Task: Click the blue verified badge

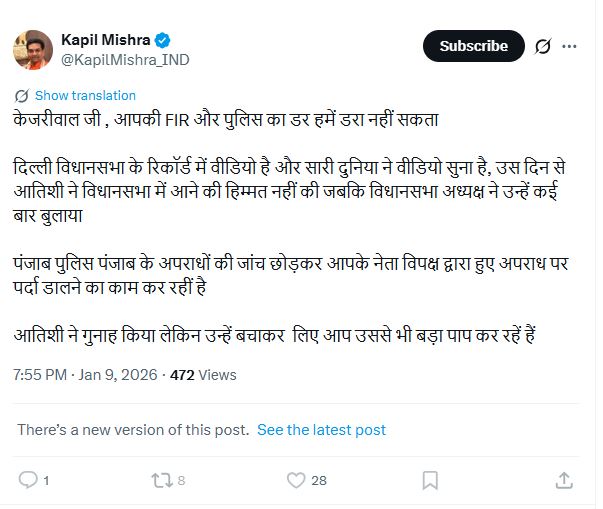Action: pyautogui.click(x=164, y=40)
